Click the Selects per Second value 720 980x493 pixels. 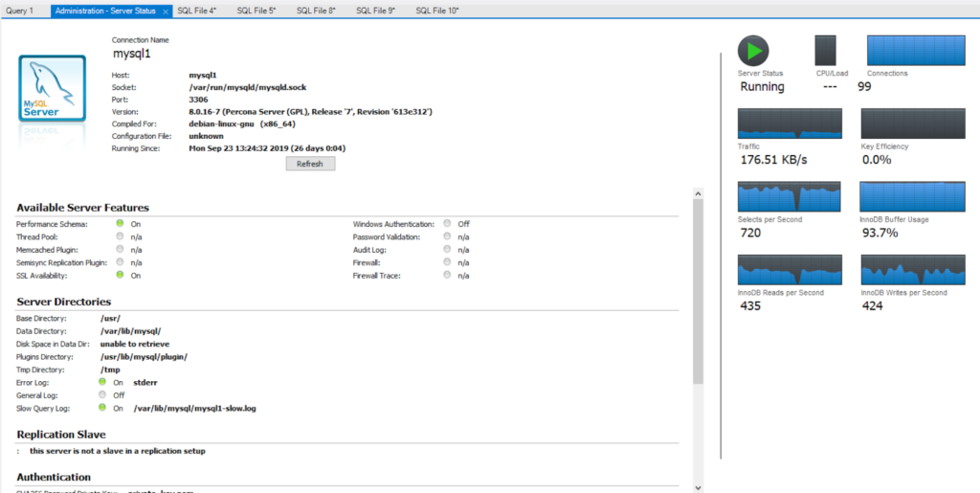coord(750,233)
